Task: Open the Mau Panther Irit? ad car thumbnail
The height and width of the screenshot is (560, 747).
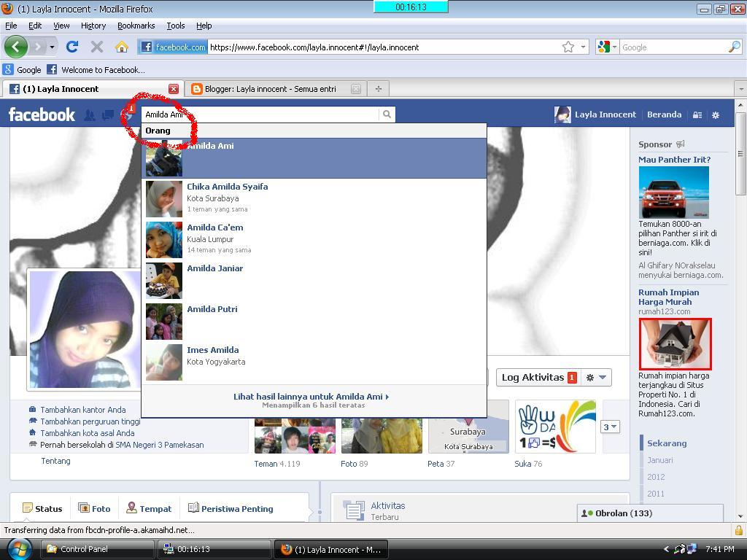Action: 673,192
